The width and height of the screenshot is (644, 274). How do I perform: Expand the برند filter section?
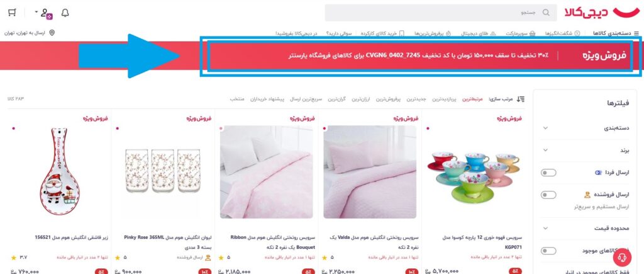(x=585, y=150)
